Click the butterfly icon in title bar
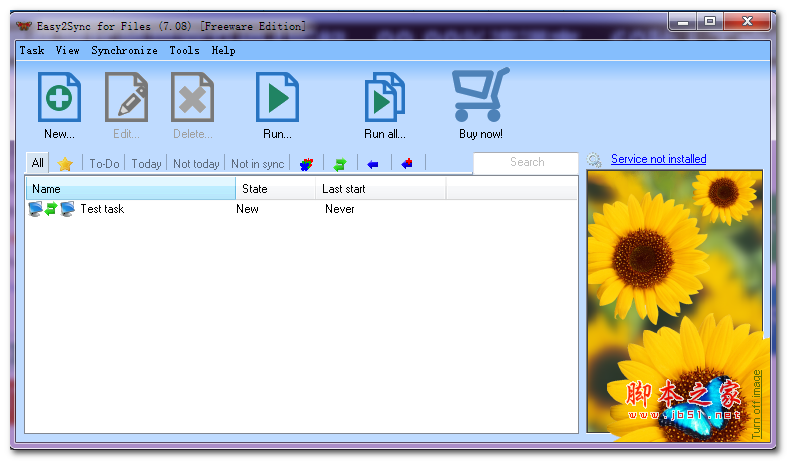 pos(24,26)
